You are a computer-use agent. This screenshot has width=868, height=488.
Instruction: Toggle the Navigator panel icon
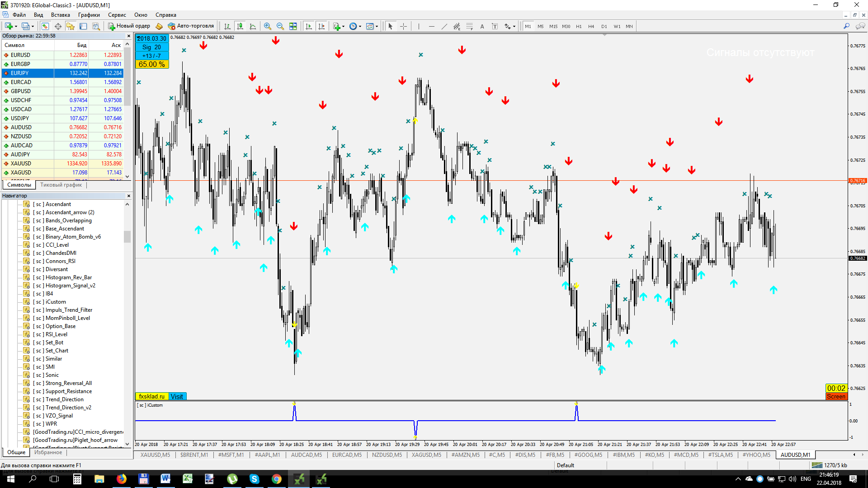pos(71,26)
